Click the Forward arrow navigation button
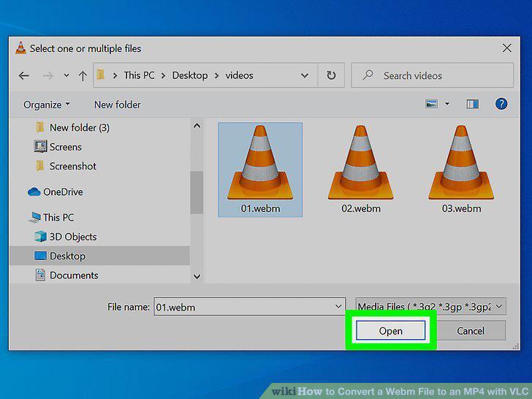532x399 pixels. coord(47,75)
